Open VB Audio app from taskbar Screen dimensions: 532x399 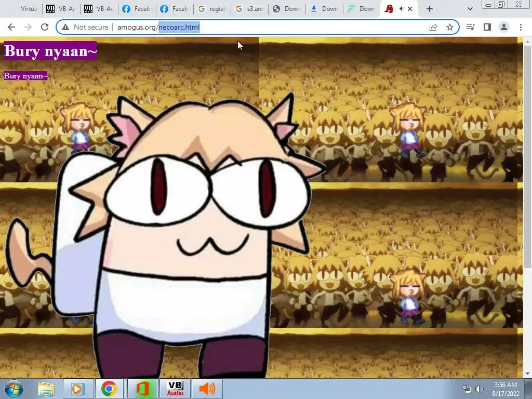point(175,389)
